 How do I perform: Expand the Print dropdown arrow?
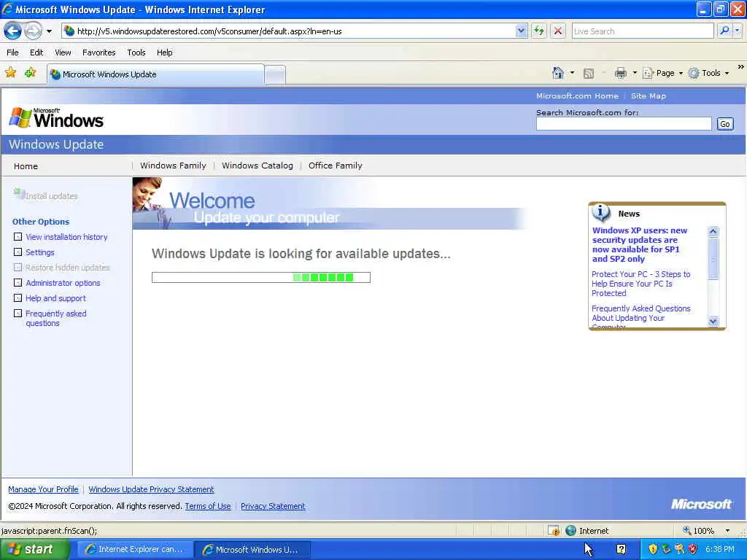(635, 73)
